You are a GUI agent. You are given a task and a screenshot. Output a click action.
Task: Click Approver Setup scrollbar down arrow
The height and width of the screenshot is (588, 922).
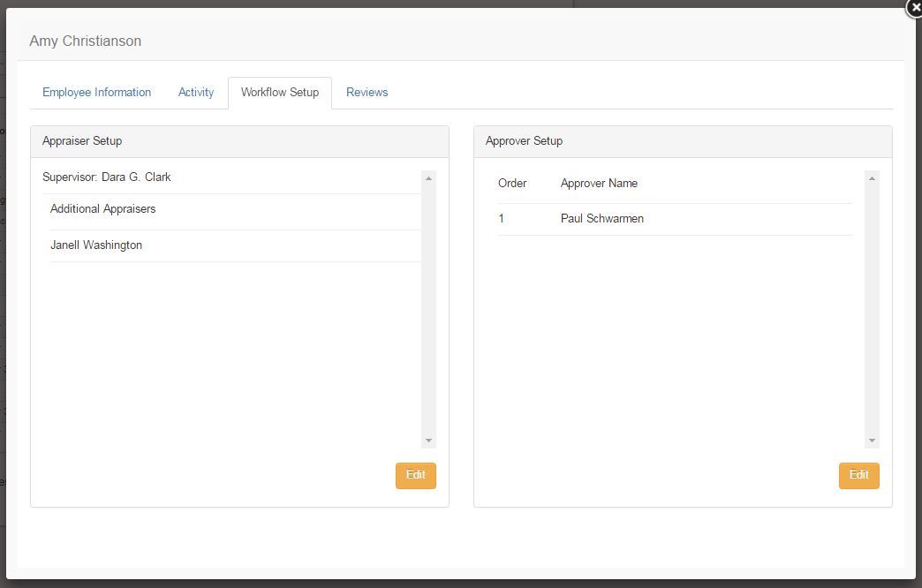tap(872, 441)
